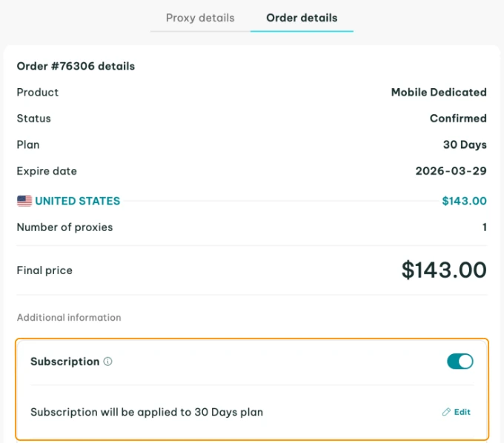Viewport: 504px width, 443px height.
Task: Click the pencil icon beside Edit
Action: tap(446, 412)
